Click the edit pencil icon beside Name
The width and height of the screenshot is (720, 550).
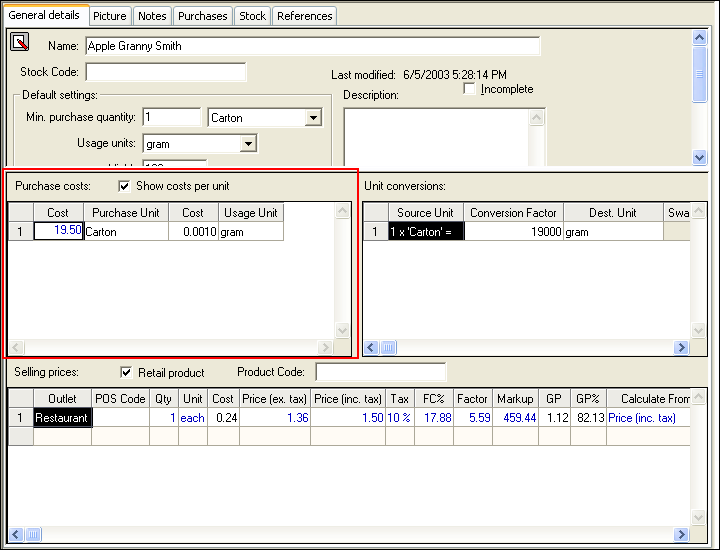20,42
